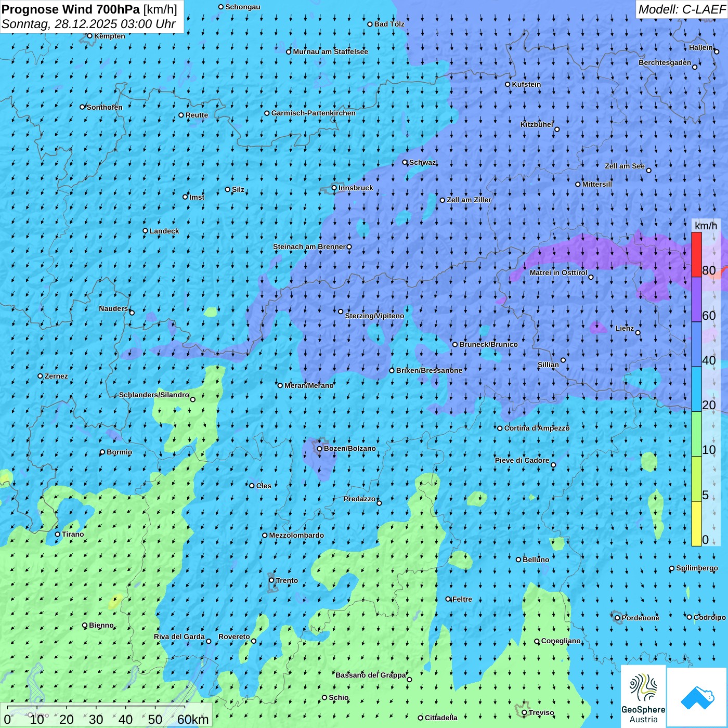Viewport: 728px width, 728px height.
Task: Click the Bozen/Bolzano label
Action: (x=350, y=448)
